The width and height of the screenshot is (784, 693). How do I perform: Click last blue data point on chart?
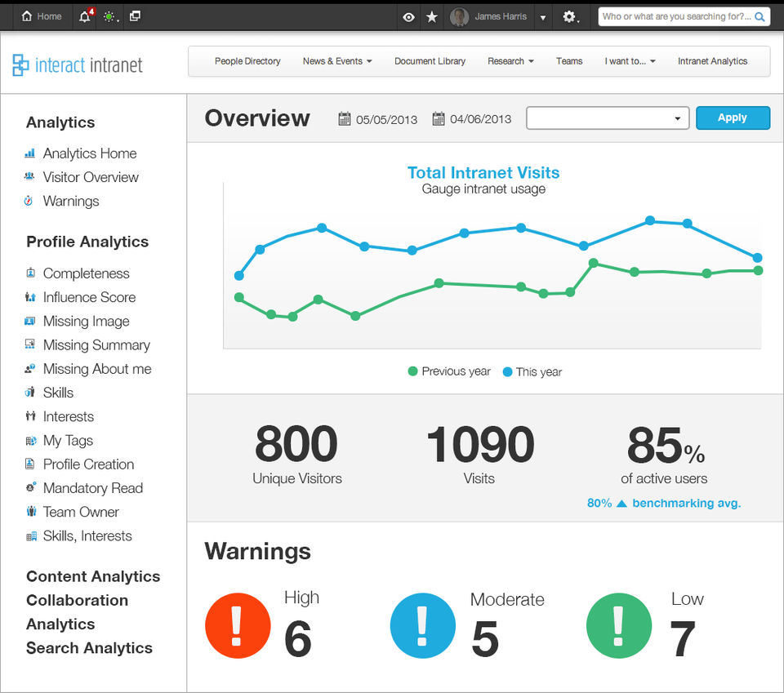758,258
